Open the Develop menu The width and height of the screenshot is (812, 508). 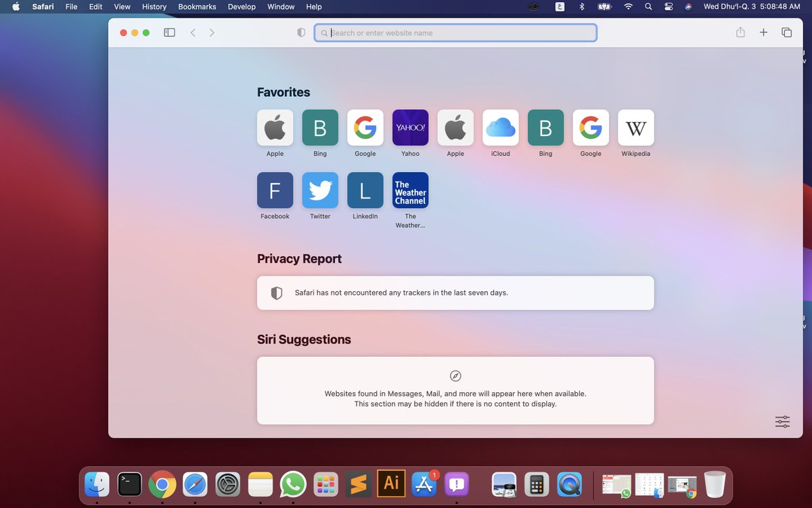242,7
